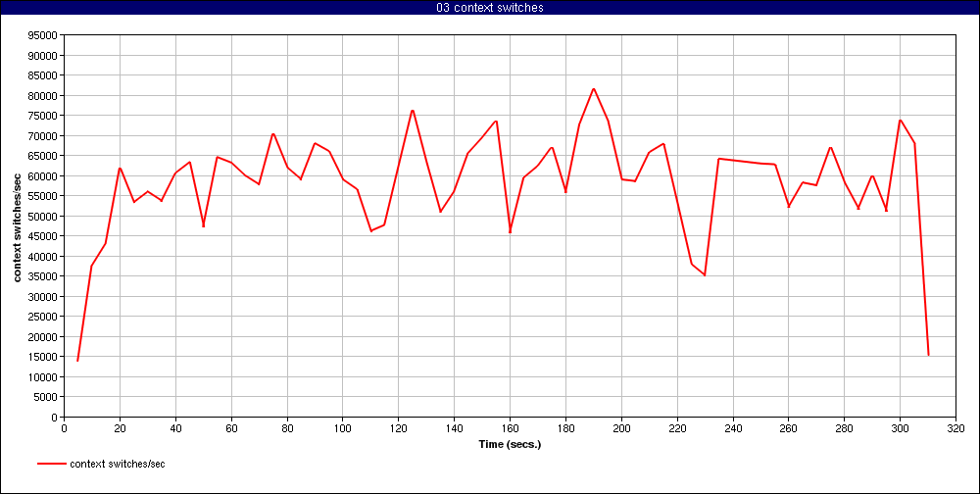The image size is (980, 494).
Task: Click the red line swatch in the legend
Action: (51, 464)
